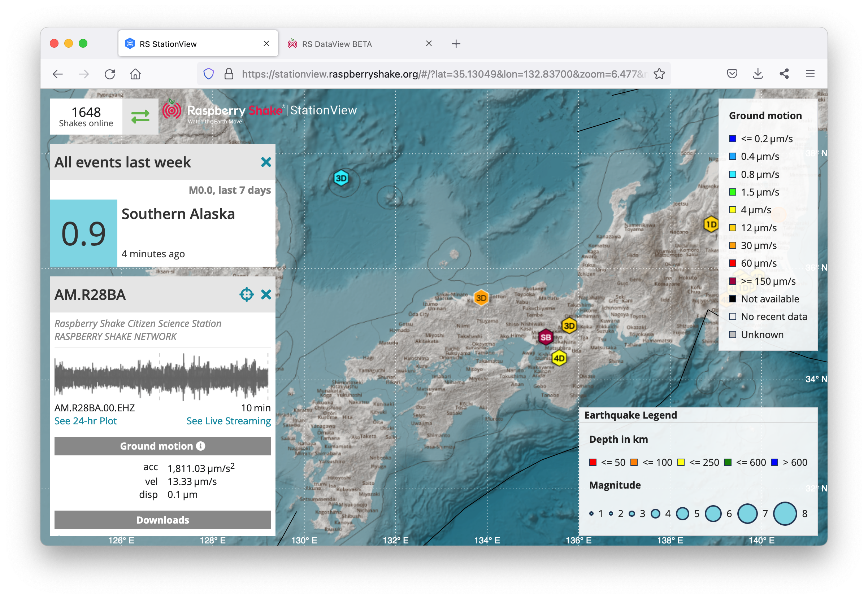
Task: Open the tracking protection shield icon
Action: [209, 74]
